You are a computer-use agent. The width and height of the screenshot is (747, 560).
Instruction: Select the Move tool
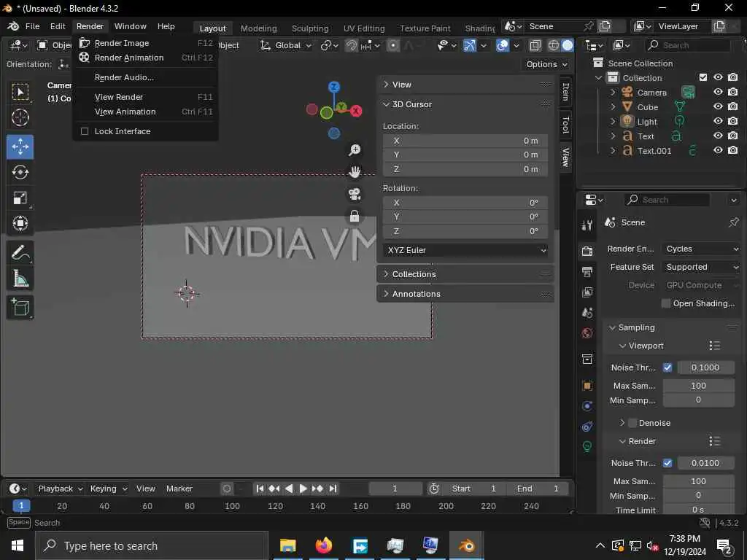20,147
